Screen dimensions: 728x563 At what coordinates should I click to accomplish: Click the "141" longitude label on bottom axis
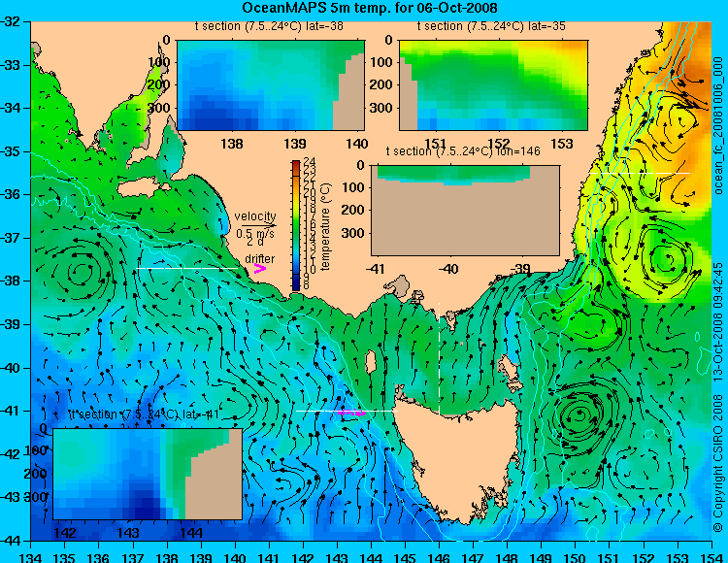(x=269, y=557)
